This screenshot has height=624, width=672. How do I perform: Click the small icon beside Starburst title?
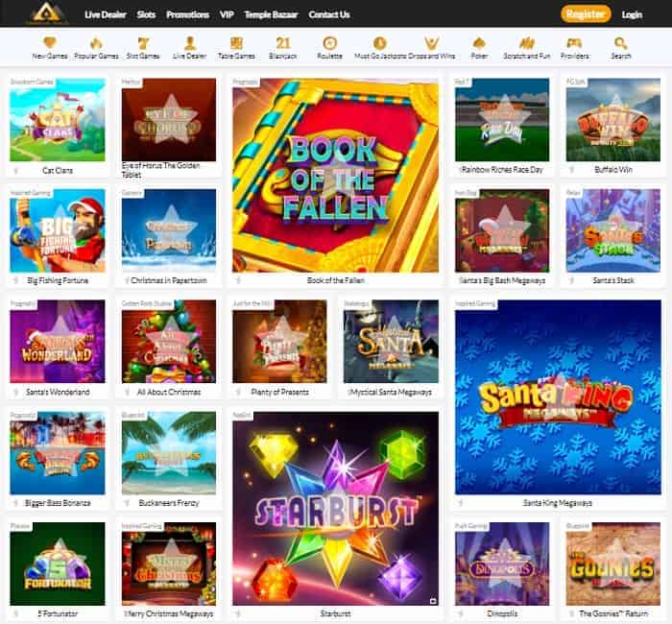238,613
